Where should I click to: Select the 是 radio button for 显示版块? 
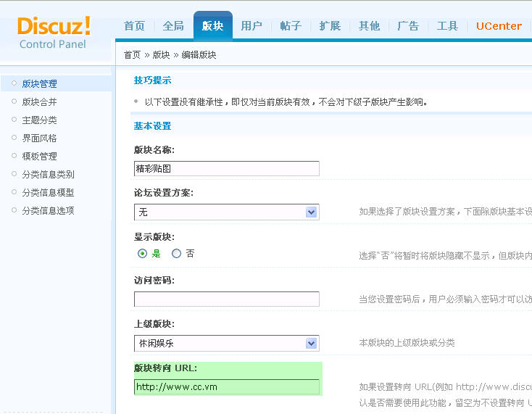[x=143, y=254]
